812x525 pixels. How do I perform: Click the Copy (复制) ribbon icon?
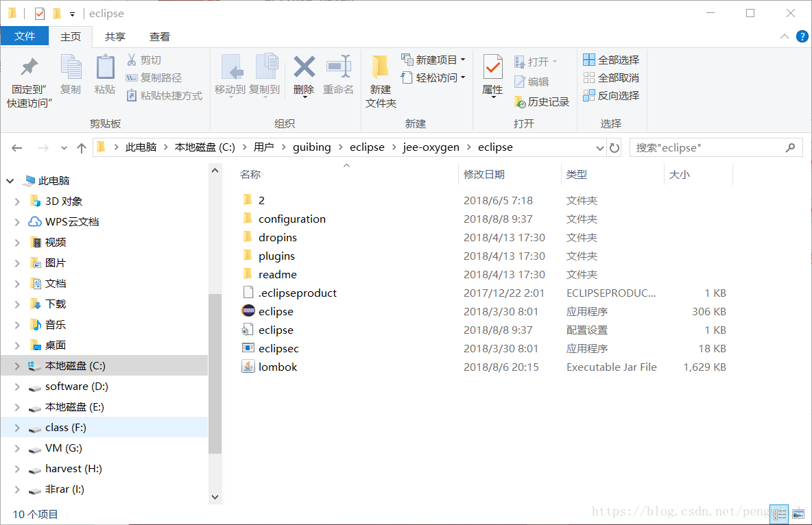71,67
